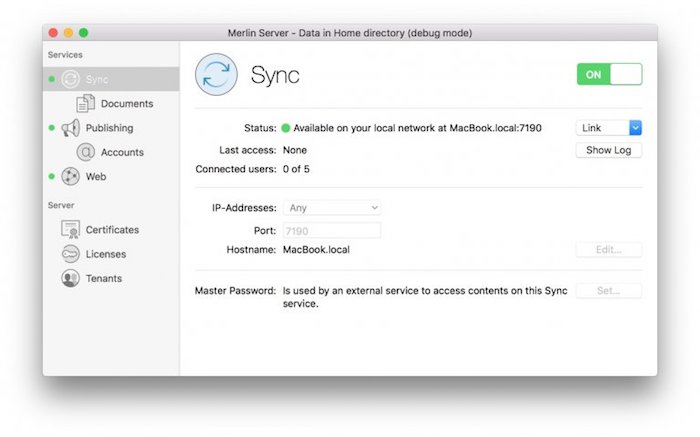Click the green dot next to Publishing
The image size is (700, 437).
[x=52, y=128]
